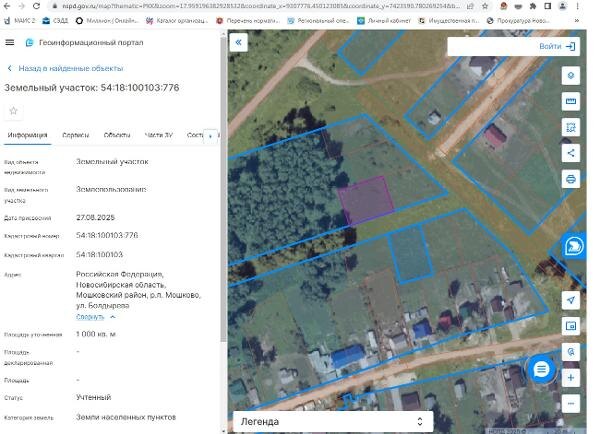Go back via Назад в найденные объекты link
Viewport: 600px width, 434px height.
pyautogui.click(x=65, y=69)
